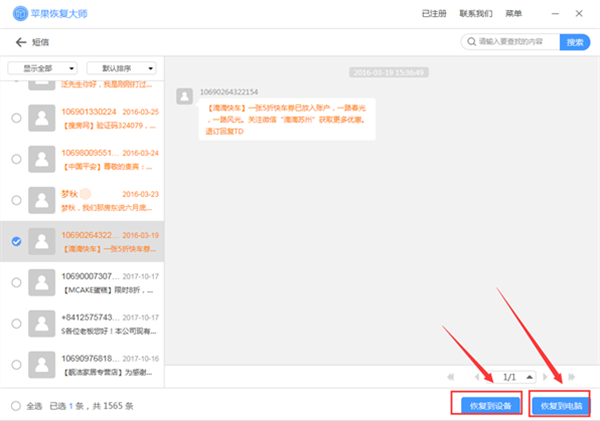This screenshot has width=600, height=421.
Task: Open 联系我们 in the top bar
Action: [476, 14]
